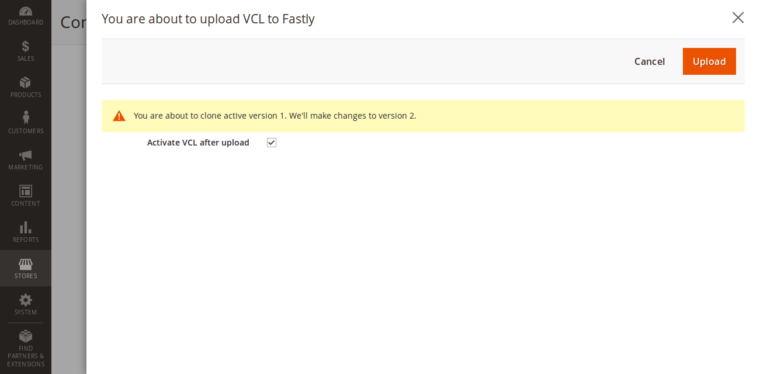Cancel the VCL upload dialog
Image resolution: width=760 pixels, height=374 pixels.
pos(649,62)
